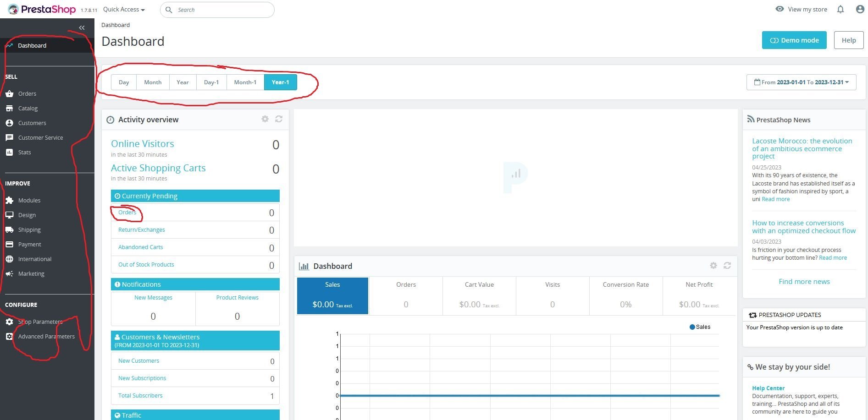The height and width of the screenshot is (420, 868).
Task: Select the Day-1 period tab
Action: pyautogui.click(x=211, y=82)
